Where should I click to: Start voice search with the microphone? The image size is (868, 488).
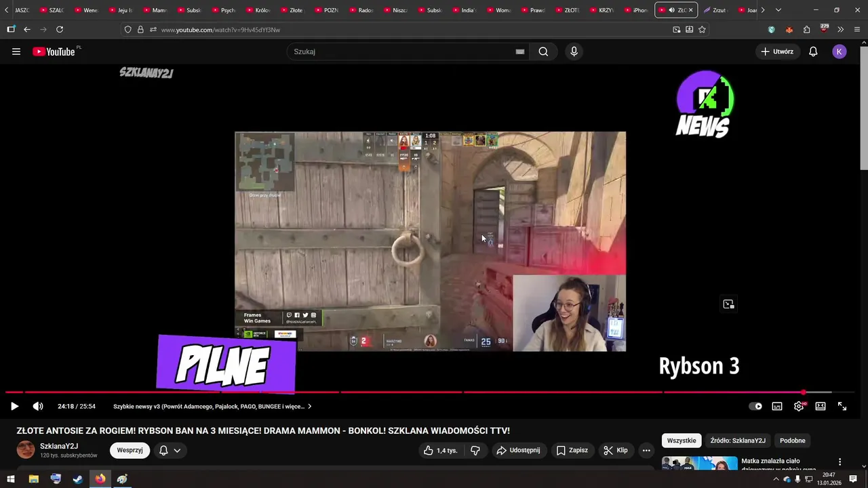(574, 52)
